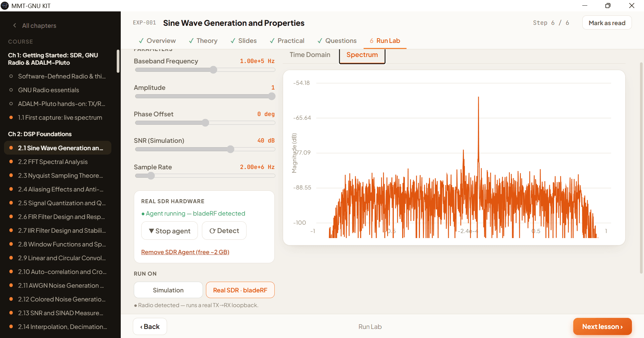
Task: Click Mark as read button
Action: coord(607,23)
